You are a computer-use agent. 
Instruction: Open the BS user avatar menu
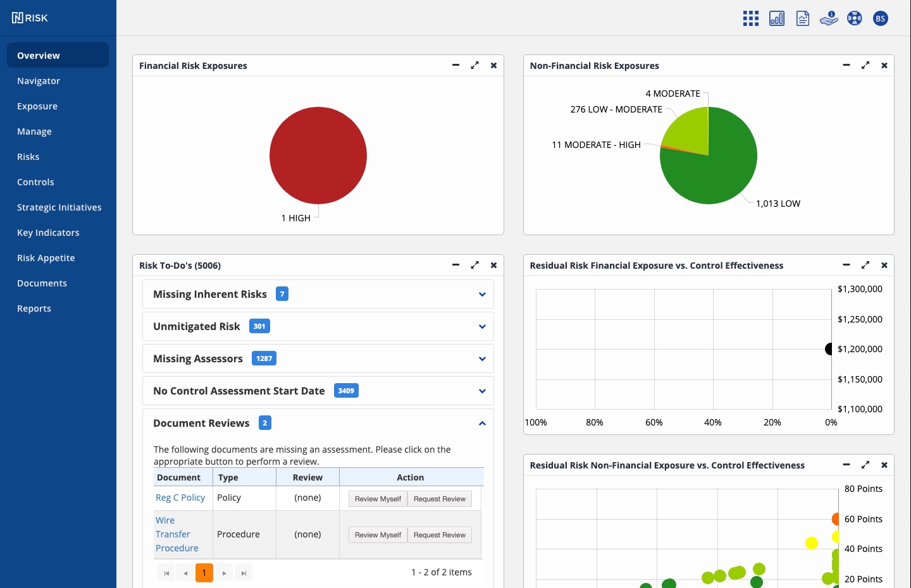(881, 18)
